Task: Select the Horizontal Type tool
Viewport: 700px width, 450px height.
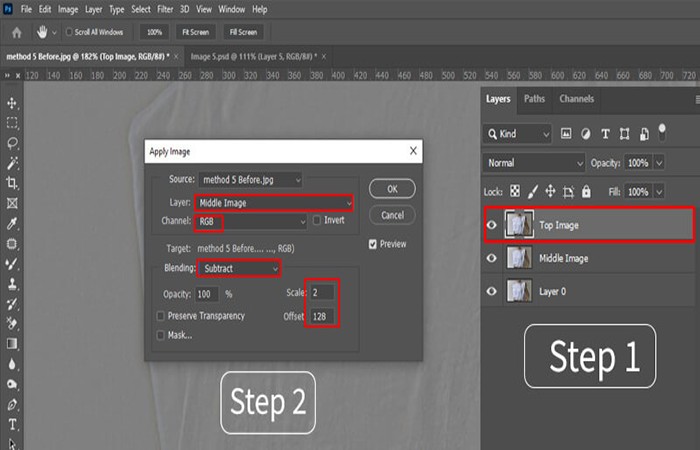Action: 12,425
